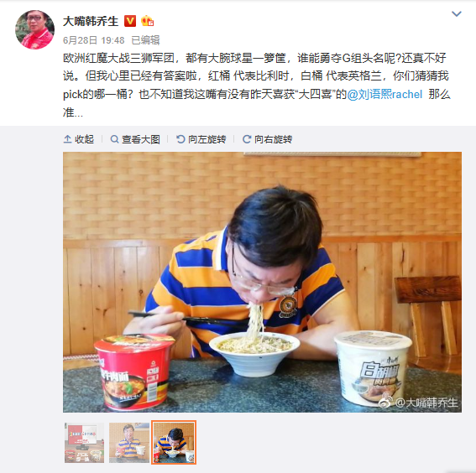Click the counter-clockwise rotate arrow icon

coord(180,139)
